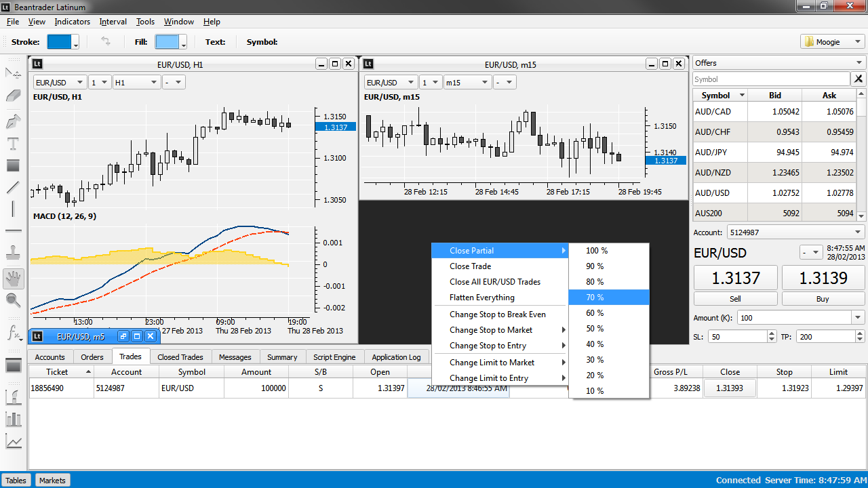Select Change Stop to Break Even
The width and height of the screenshot is (868, 488).
point(500,314)
